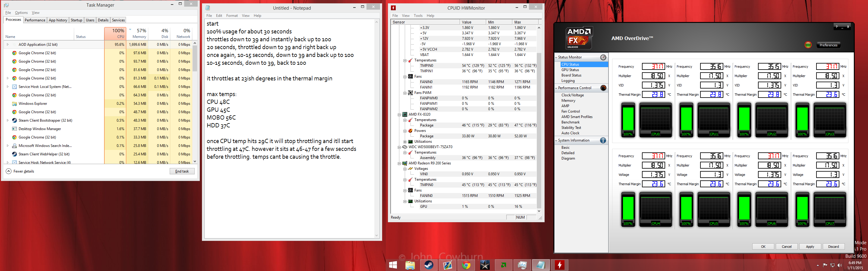Open HWMonitor Tools menu

pos(418,15)
